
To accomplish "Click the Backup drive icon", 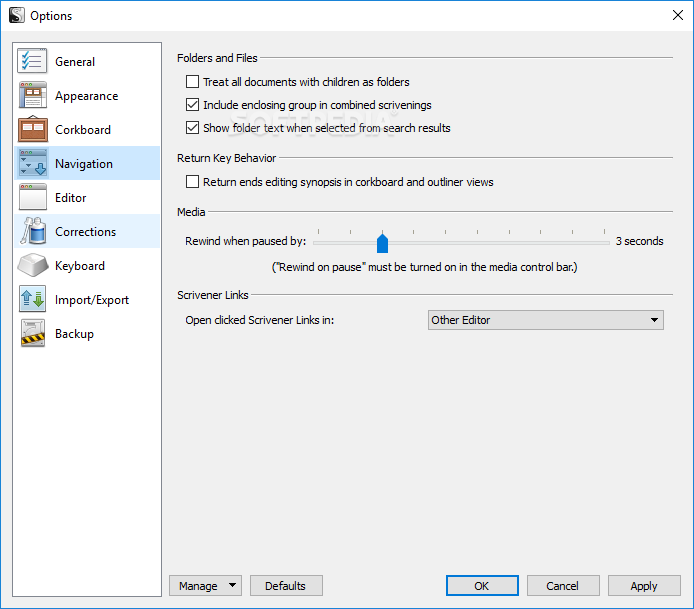I will coord(32,333).
